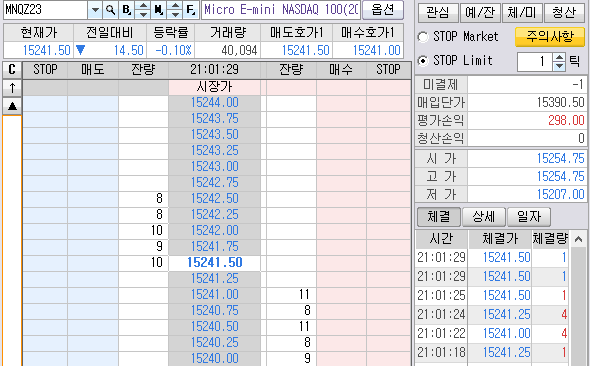Click the up arrow of the spinner after the B icon
The height and width of the screenshot is (366, 590).
tap(143, 6)
